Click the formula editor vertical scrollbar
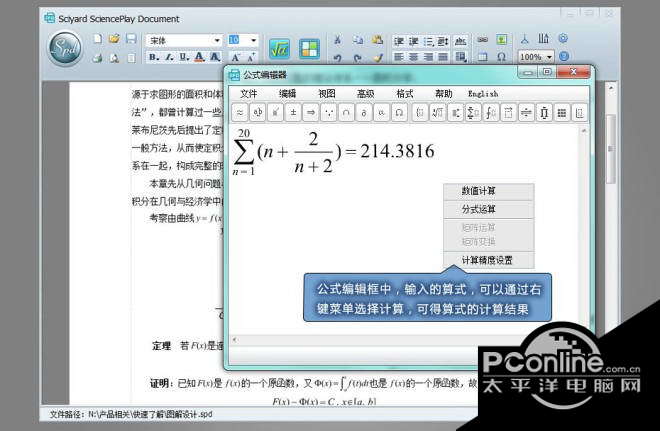This screenshot has width=660, height=431. [x=583, y=228]
